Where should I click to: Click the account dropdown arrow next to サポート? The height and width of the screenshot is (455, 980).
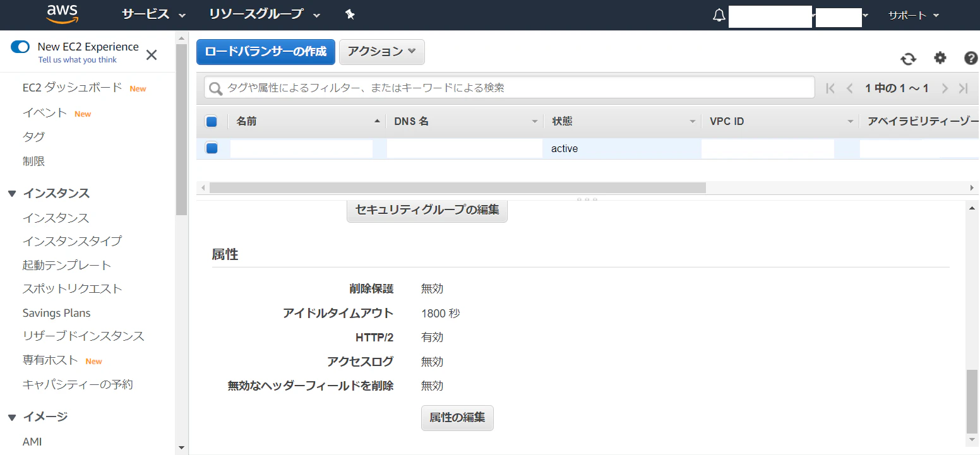click(x=866, y=15)
